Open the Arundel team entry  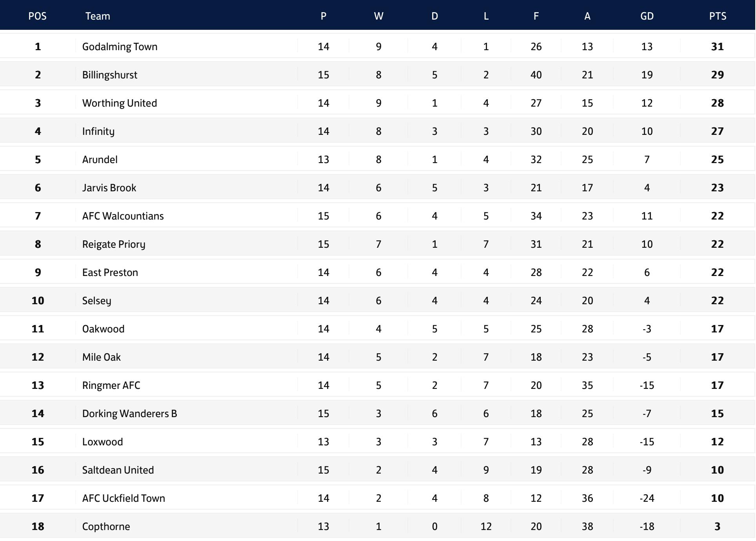click(x=100, y=160)
